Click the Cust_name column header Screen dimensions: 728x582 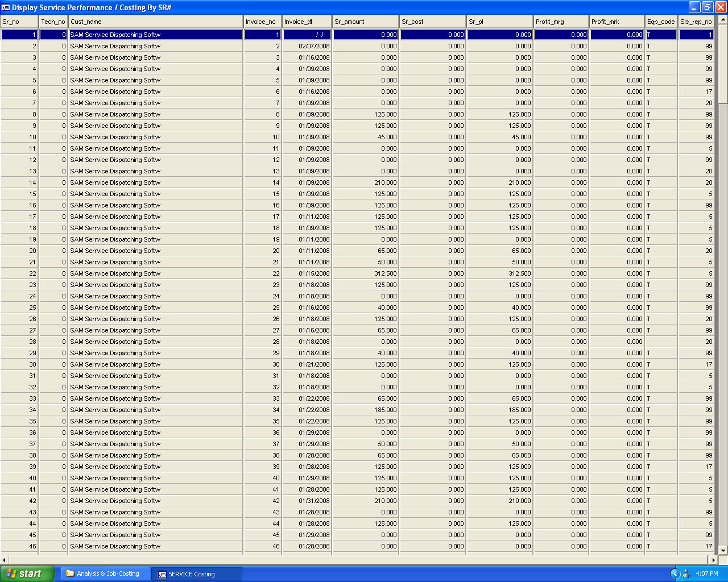pyautogui.click(x=156, y=22)
